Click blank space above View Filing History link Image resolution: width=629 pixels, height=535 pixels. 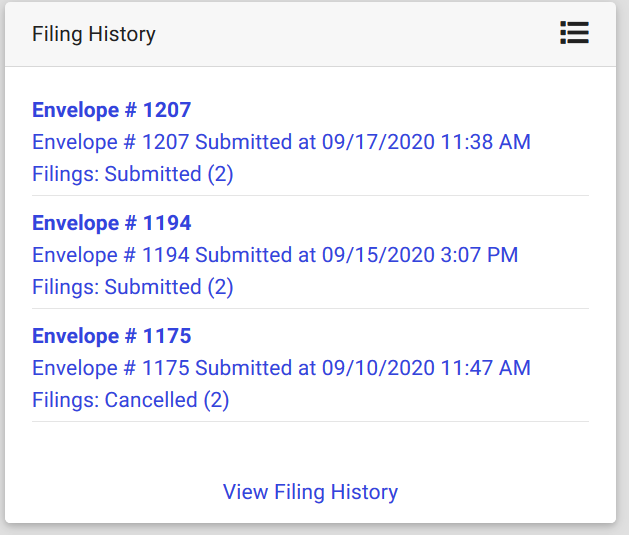pos(310,448)
